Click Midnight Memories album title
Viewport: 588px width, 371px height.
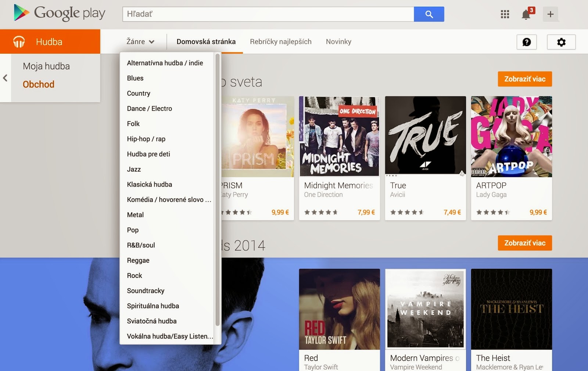(x=338, y=185)
